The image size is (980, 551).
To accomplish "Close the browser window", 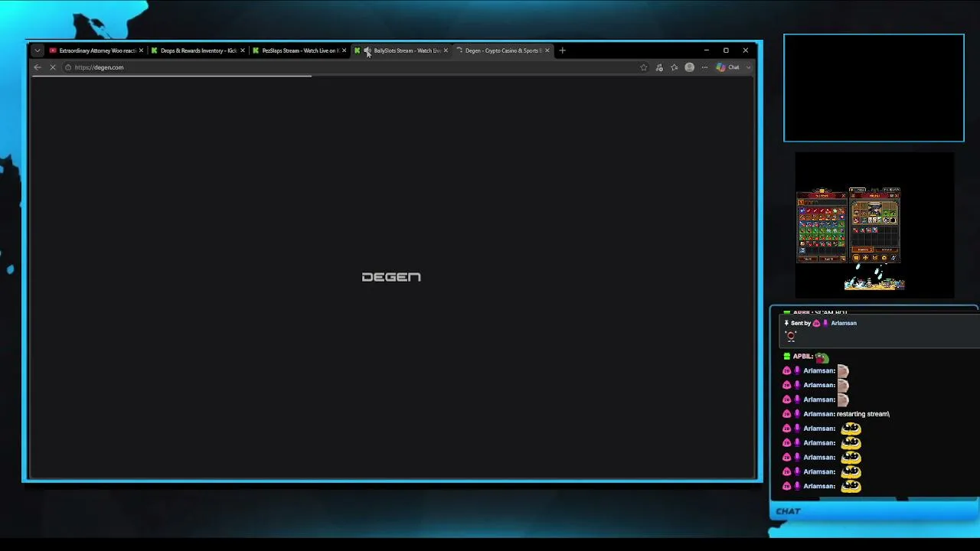I will tap(745, 51).
